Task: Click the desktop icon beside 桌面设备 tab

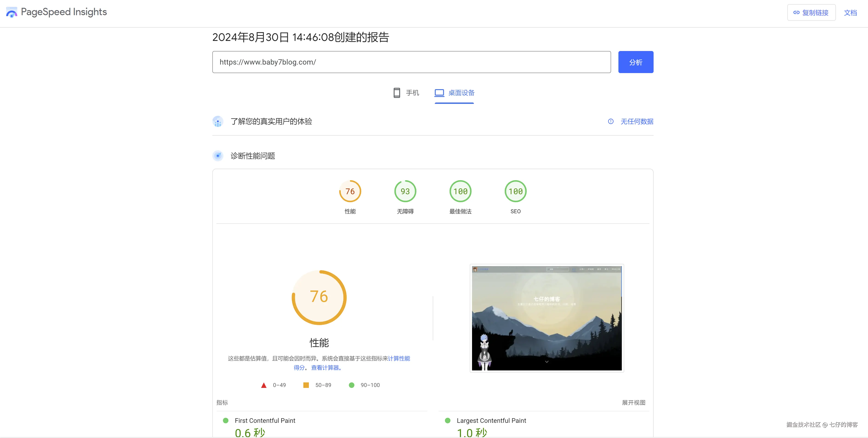Action: [x=439, y=93]
